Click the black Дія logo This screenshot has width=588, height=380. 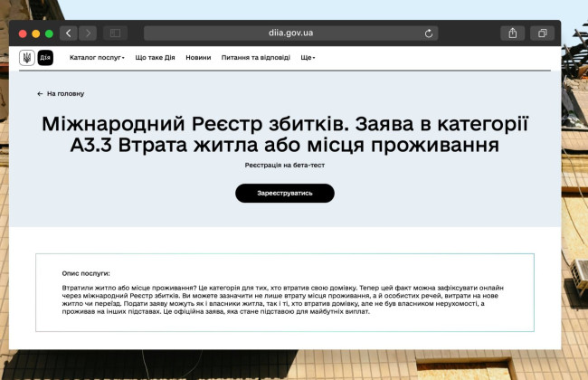coord(45,58)
